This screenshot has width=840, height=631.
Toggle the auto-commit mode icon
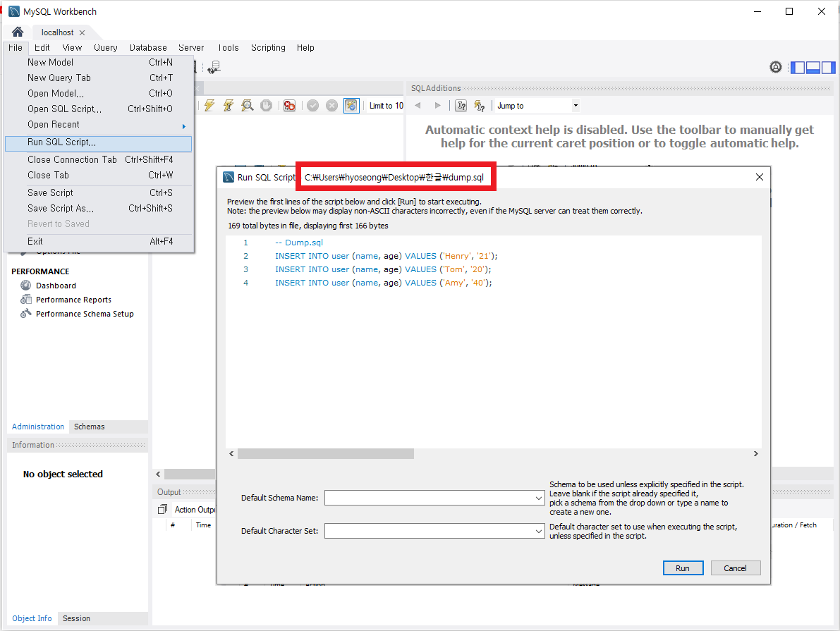click(x=351, y=106)
